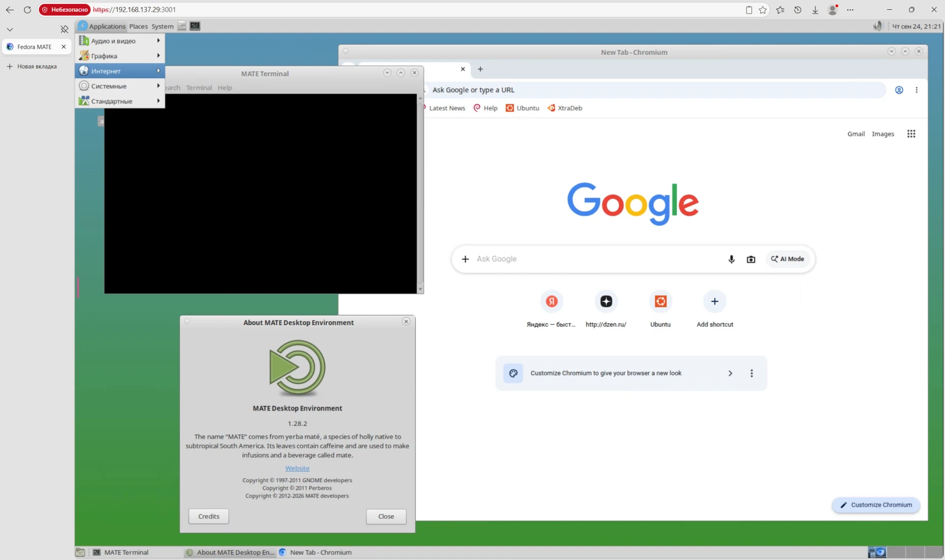Viewport: 945px width, 560px height.
Task: Expand the Стандартные submenu
Action: (120, 101)
